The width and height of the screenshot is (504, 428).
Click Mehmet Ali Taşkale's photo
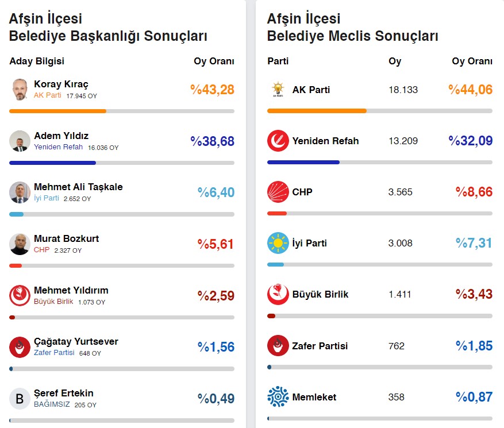click(x=20, y=192)
